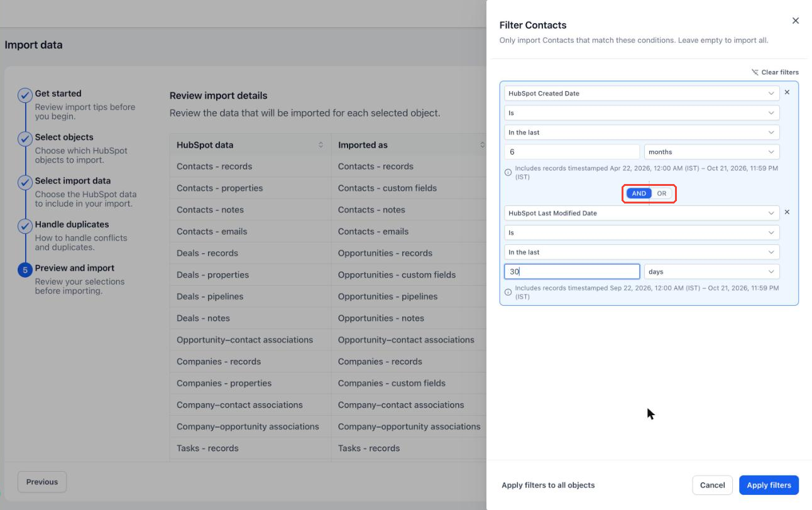This screenshot has height=510, width=812.
Task: Click the Contacts - custom fields cell
Action: tap(409, 188)
